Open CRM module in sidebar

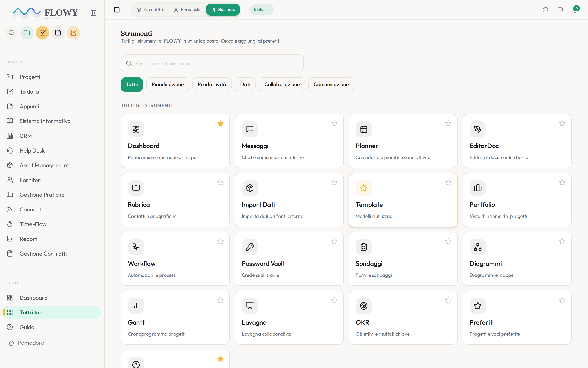pos(52,136)
